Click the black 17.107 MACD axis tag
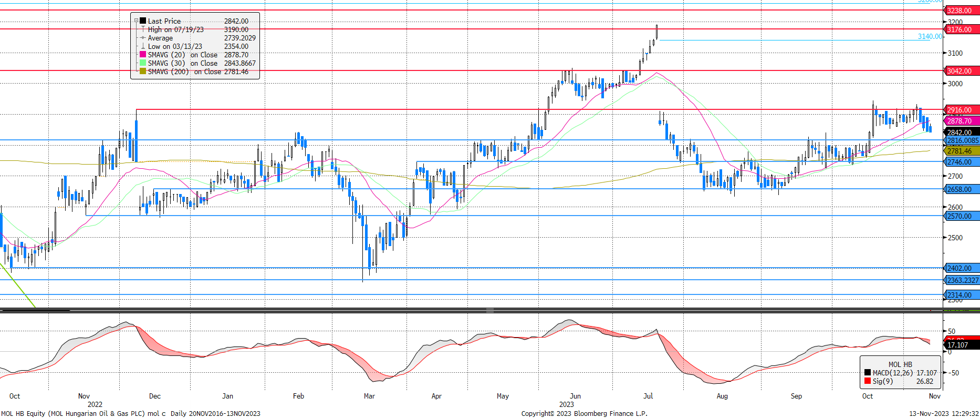 click(962, 345)
